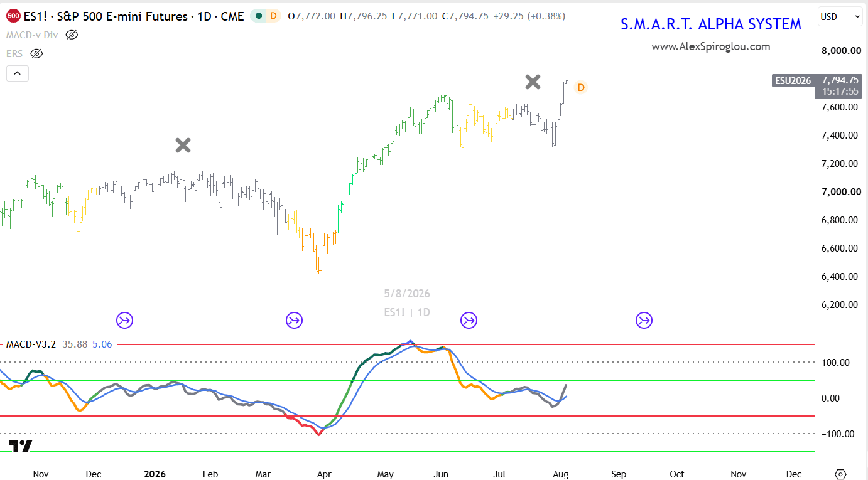
Task: Click the 7,200.00 price axis label
Action: [x=840, y=164]
